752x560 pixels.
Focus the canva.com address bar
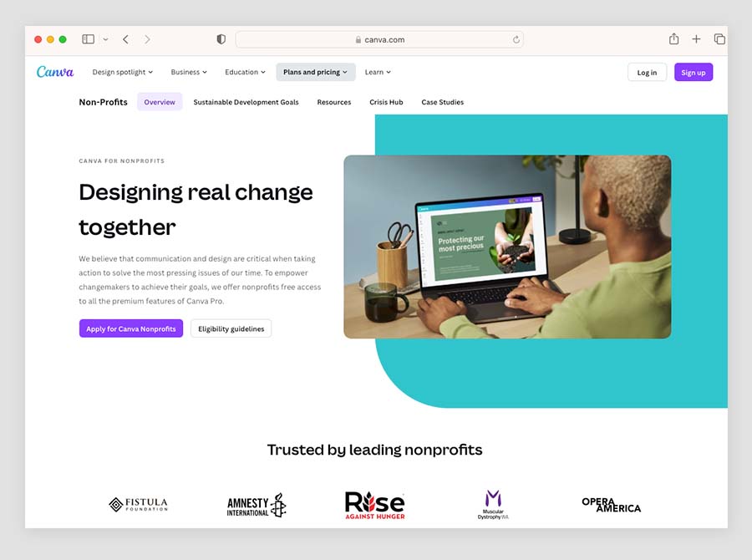click(x=379, y=39)
